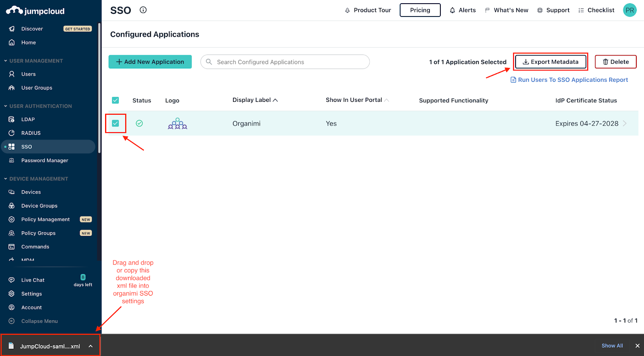Click the Supported Functionality column header

click(x=454, y=100)
